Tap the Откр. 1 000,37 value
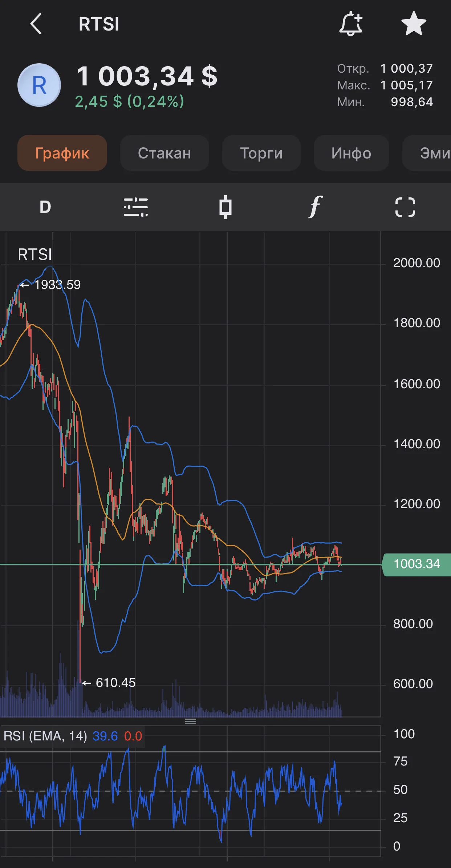 coord(407,68)
